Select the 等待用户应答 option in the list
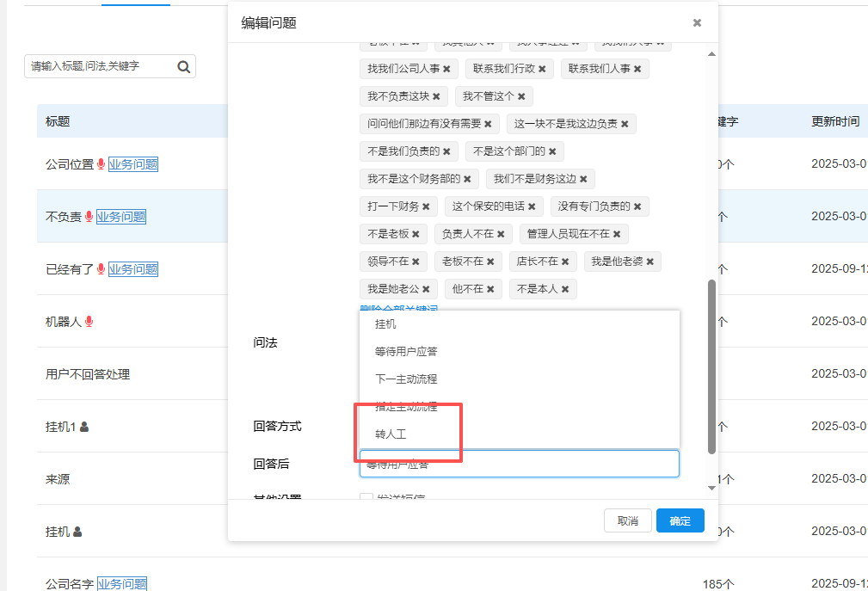The height and width of the screenshot is (591, 868). coord(406,351)
